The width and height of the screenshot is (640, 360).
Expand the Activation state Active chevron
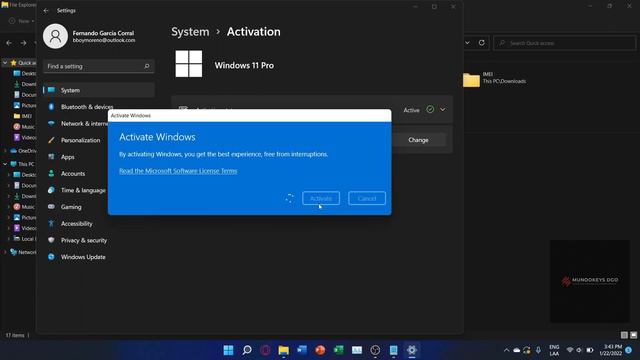coord(442,110)
